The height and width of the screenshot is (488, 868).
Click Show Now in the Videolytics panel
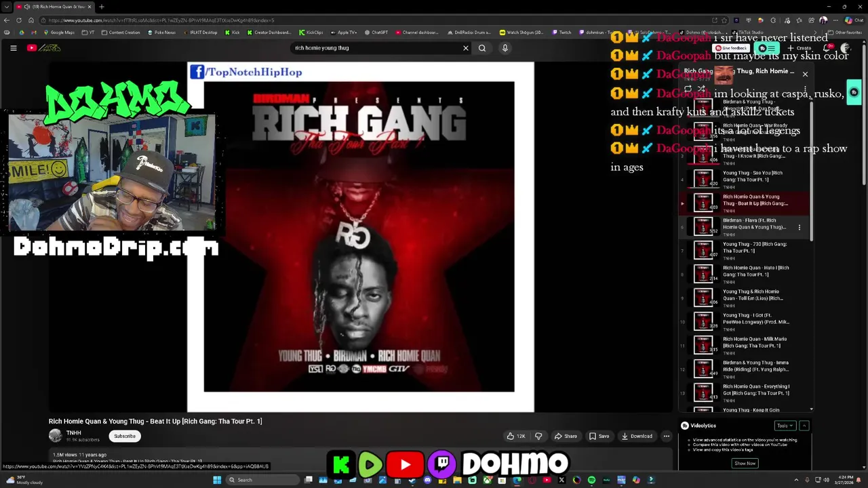click(745, 463)
